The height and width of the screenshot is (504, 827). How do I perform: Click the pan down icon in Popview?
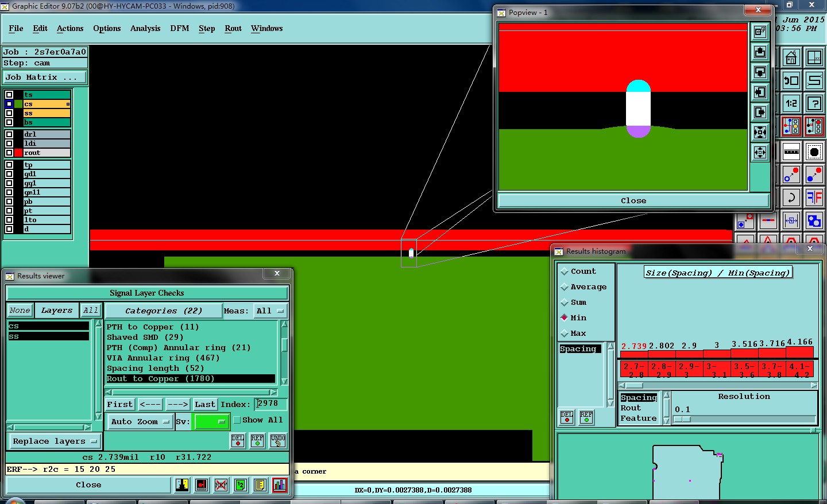click(x=760, y=72)
